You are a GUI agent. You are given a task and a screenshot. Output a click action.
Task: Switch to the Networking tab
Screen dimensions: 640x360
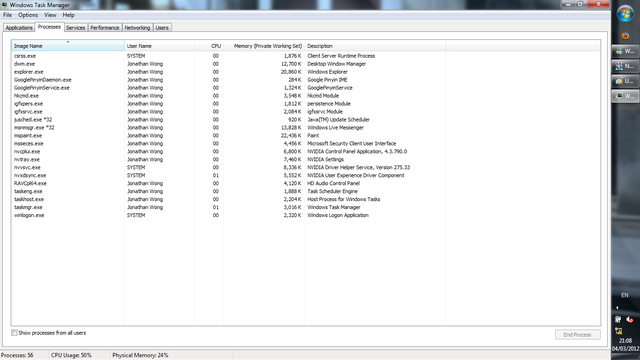137,28
